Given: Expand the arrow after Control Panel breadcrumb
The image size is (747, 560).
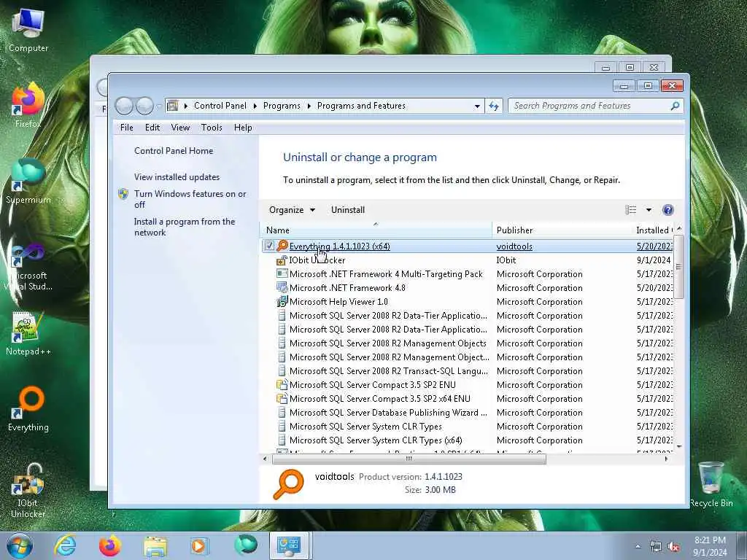Looking at the screenshot, I should click(x=255, y=106).
